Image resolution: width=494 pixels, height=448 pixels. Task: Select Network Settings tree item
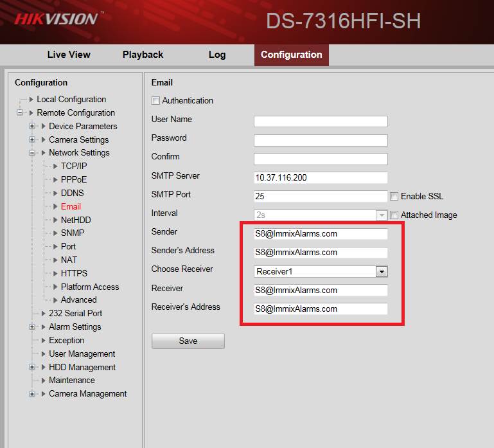point(79,152)
